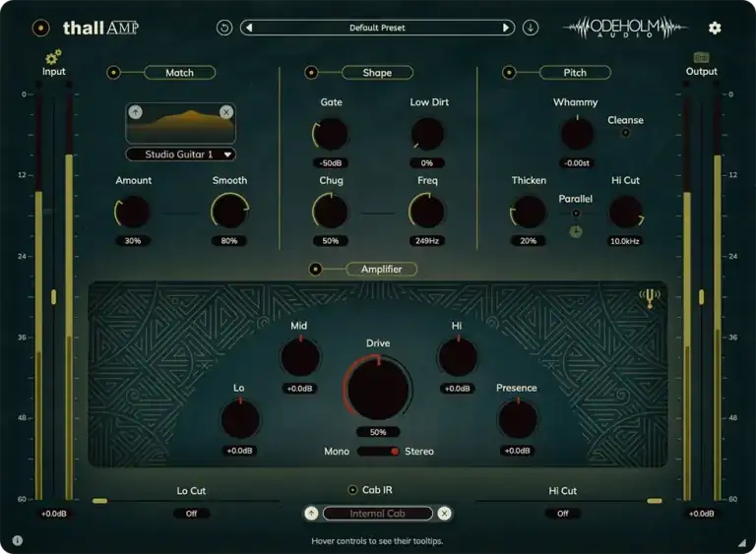Screen dimensions: 756x554
Task: Click the Gate -50dB value
Action: 331,163
